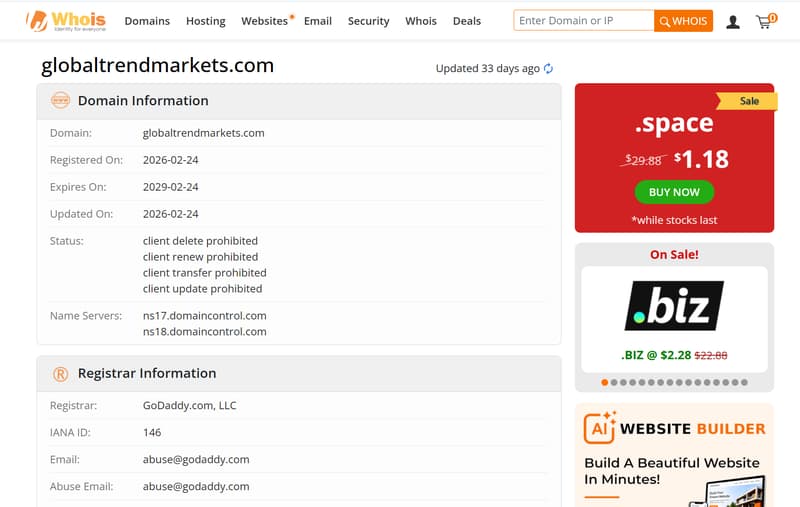800x507 pixels.
Task: Select the Registered On date 2026-02-24
Action: tap(170, 160)
